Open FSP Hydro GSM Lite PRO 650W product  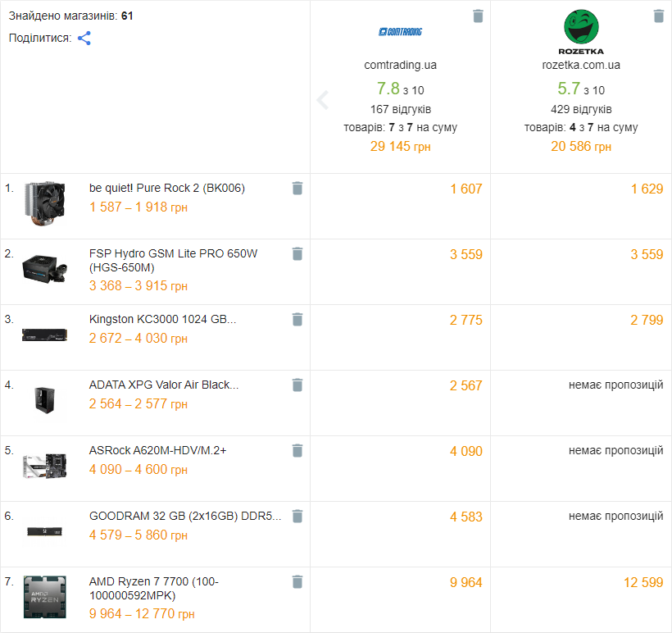pos(173,260)
